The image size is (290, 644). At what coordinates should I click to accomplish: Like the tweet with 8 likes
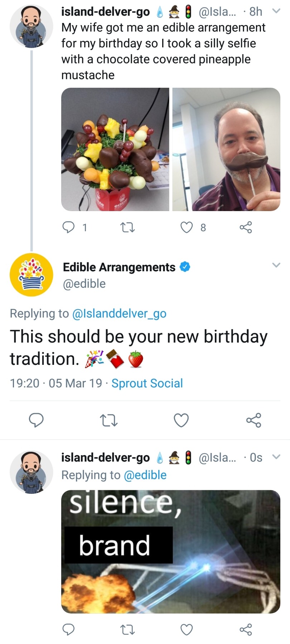pos(187,227)
